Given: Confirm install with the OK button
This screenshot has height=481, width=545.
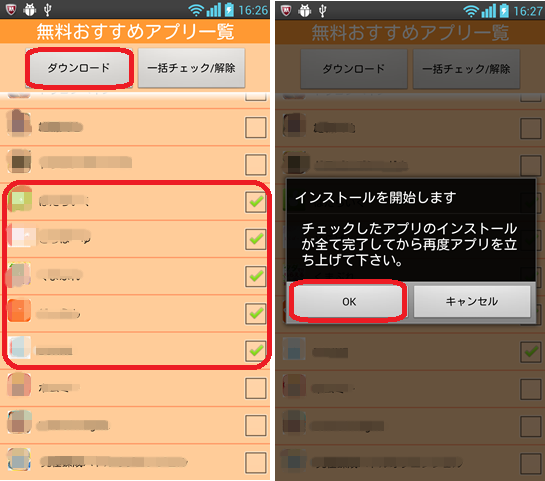Looking at the screenshot, I should (x=349, y=301).
